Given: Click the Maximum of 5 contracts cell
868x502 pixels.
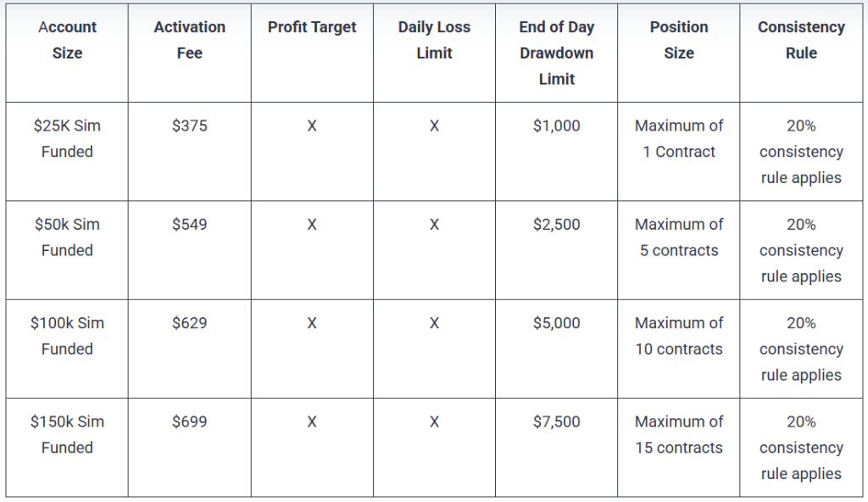Looking at the screenshot, I should [x=679, y=237].
